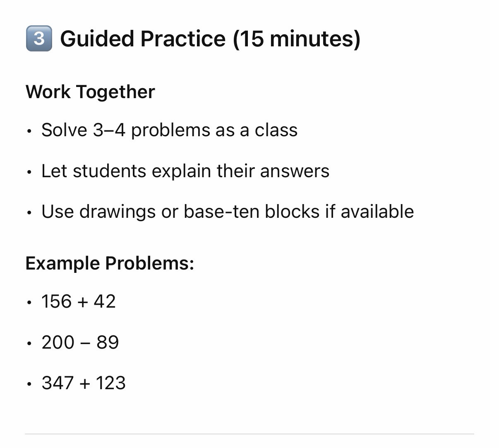Click "Let students explain their answers" line
Image resolution: width=499 pixels, height=448 pixels.
[x=185, y=171]
